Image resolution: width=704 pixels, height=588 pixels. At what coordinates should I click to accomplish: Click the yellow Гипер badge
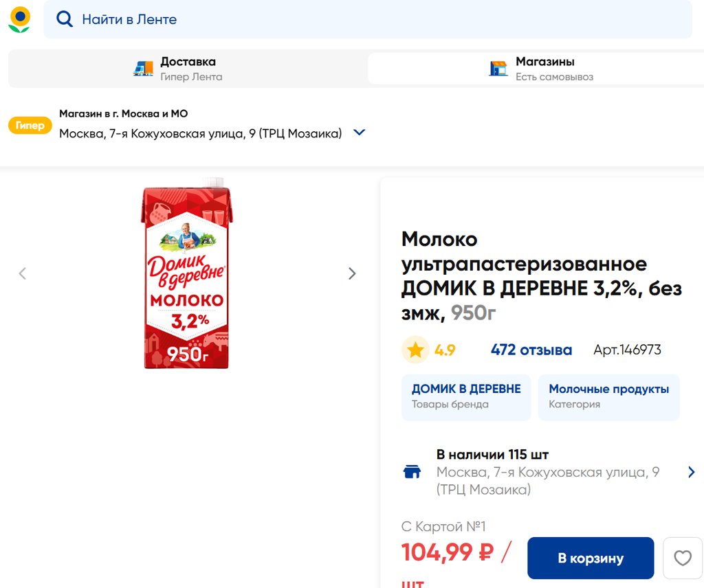pos(30,126)
